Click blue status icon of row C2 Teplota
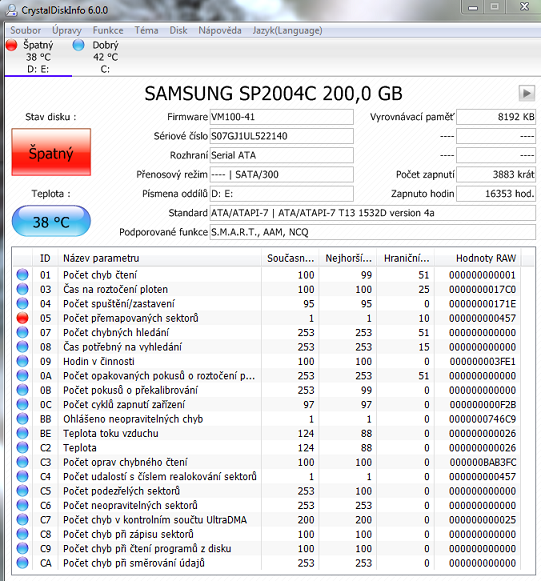Image resolution: width=541 pixels, height=581 pixels. 23,448
